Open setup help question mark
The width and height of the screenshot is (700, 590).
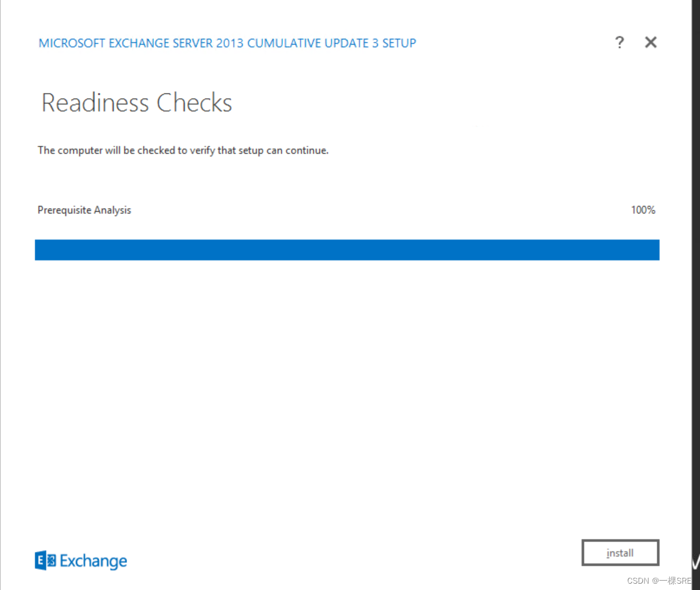point(620,42)
